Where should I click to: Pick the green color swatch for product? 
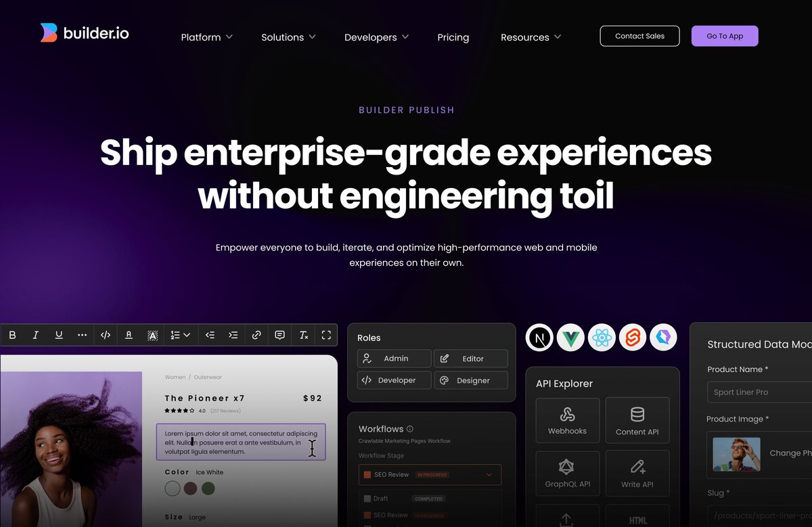(x=208, y=488)
